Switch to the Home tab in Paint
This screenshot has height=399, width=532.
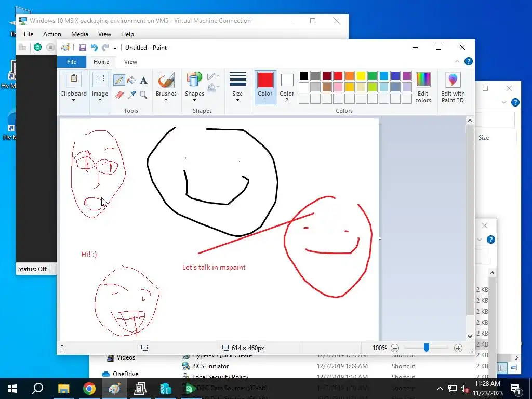click(x=101, y=62)
